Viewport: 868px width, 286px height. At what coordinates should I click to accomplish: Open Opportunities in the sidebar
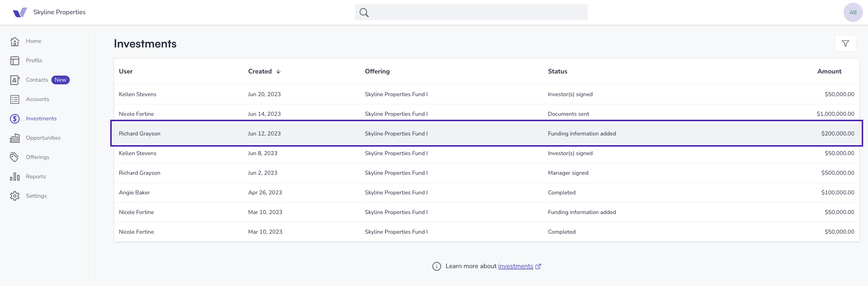click(43, 138)
